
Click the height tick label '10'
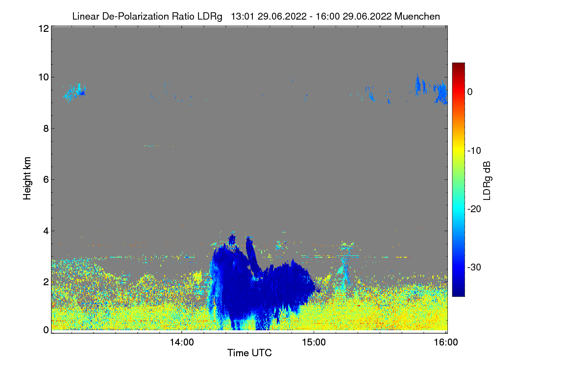pos(43,77)
